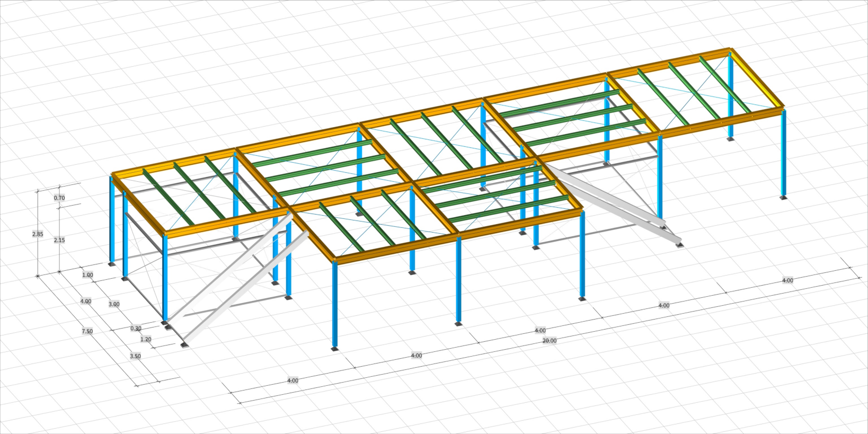Select the 4.00 label beside the 3.00 dimension
Image resolution: width=868 pixels, height=434 pixels.
[85, 301]
